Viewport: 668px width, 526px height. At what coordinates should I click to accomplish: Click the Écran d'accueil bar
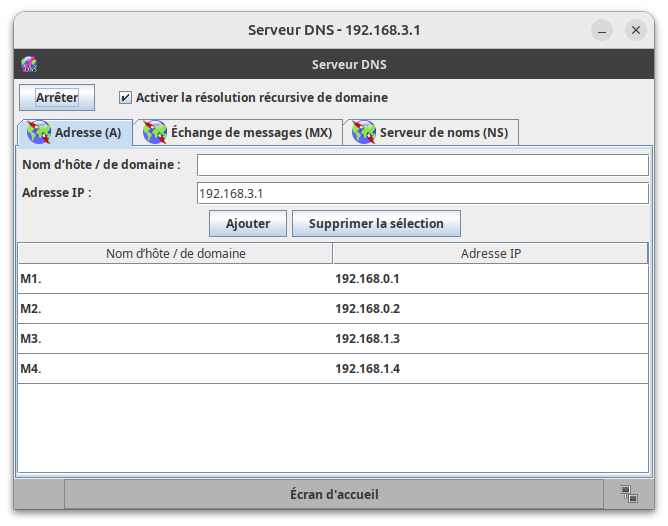click(x=334, y=494)
